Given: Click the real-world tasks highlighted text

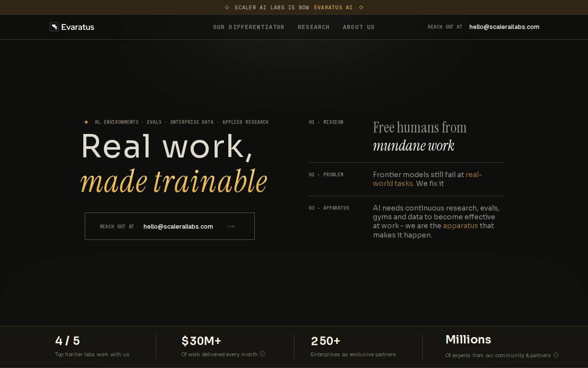Looking at the screenshot, I should [x=427, y=179].
